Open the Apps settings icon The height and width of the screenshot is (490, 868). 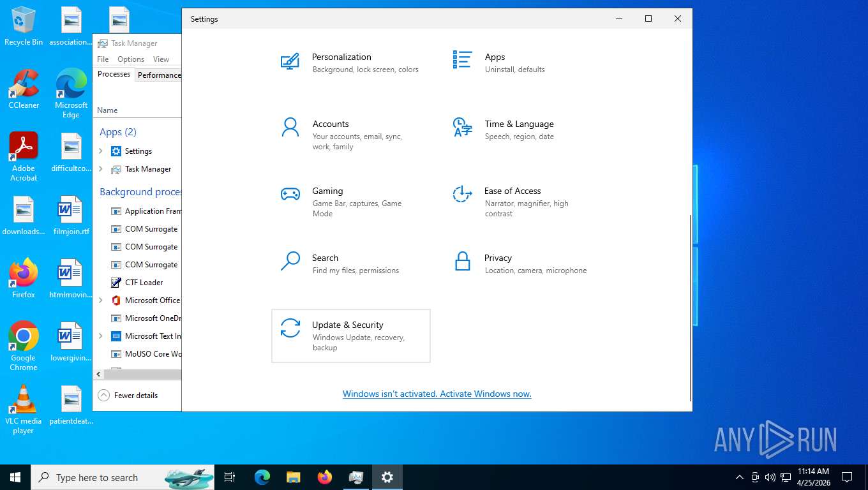[x=462, y=60]
